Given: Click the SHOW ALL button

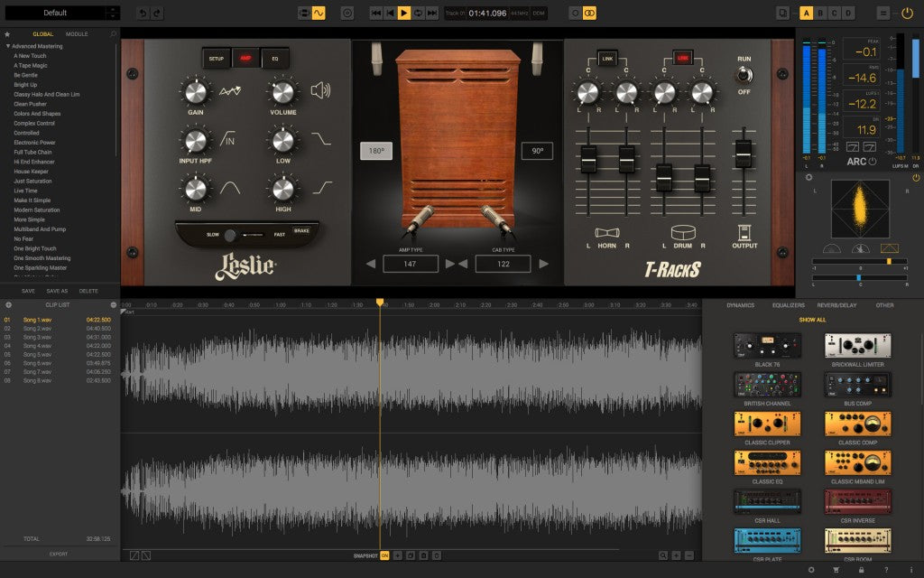Looking at the screenshot, I should pyautogui.click(x=811, y=319).
